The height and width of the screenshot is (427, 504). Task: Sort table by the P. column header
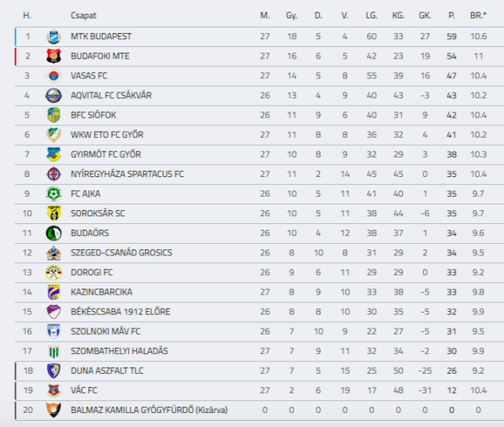[452, 15]
